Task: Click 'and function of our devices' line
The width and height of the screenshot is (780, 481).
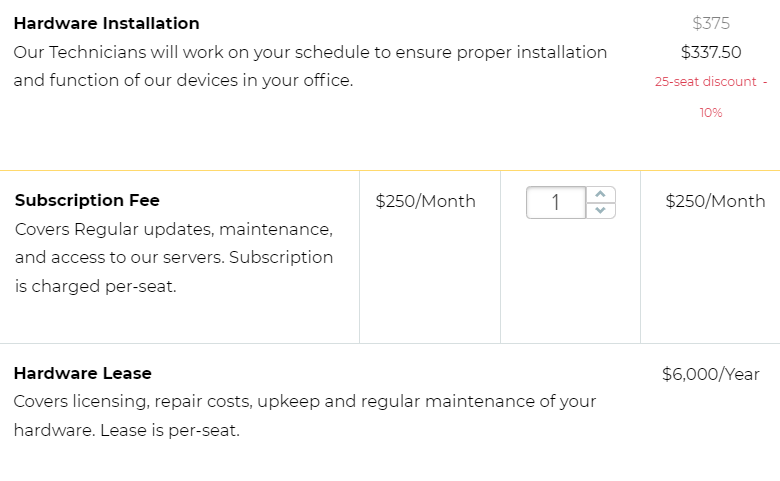Action: tap(183, 80)
